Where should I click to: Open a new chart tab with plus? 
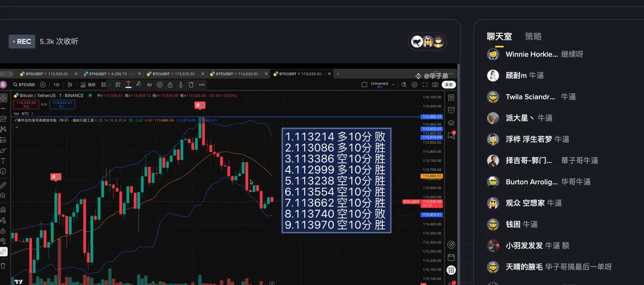[338, 74]
